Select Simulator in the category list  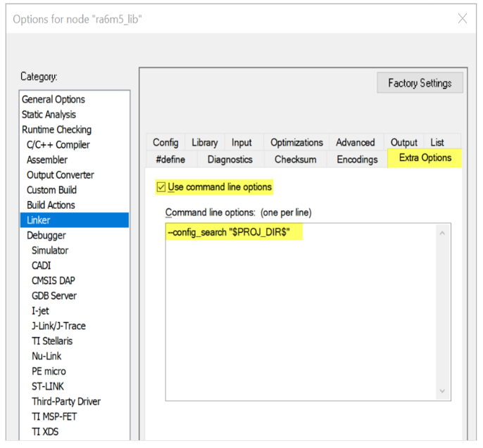pyautogui.click(x=50, y=250)
